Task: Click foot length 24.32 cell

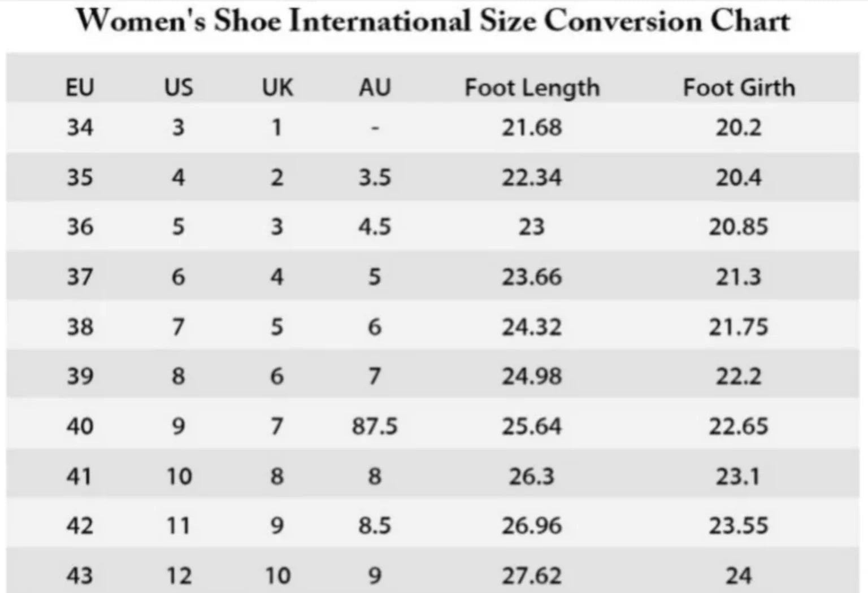Action: [x=532, y=327]
